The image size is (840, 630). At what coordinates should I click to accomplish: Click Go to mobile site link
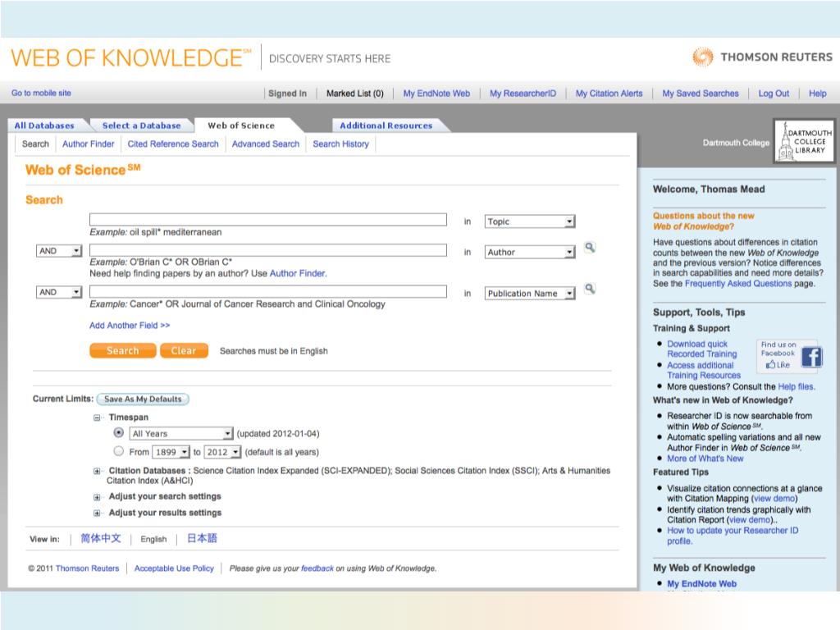41,93
